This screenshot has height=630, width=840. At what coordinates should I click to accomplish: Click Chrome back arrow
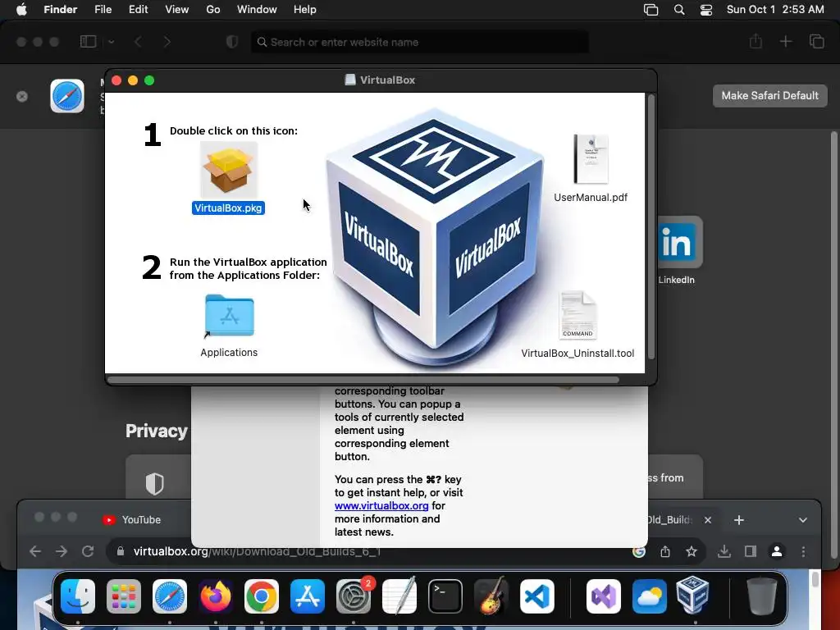click(x=35, y=551)
